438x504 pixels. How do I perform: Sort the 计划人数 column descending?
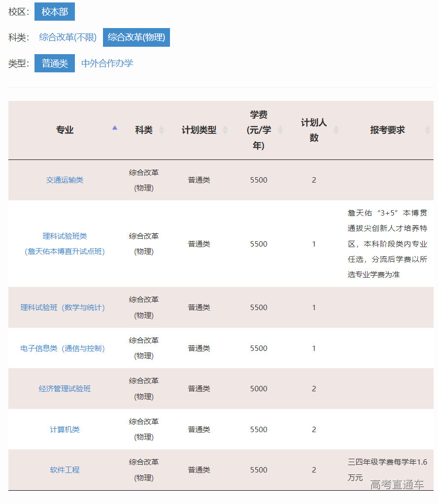point(336,133)
